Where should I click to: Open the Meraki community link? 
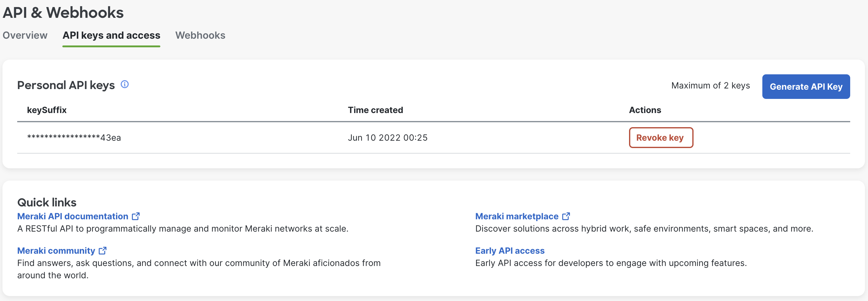57,251
